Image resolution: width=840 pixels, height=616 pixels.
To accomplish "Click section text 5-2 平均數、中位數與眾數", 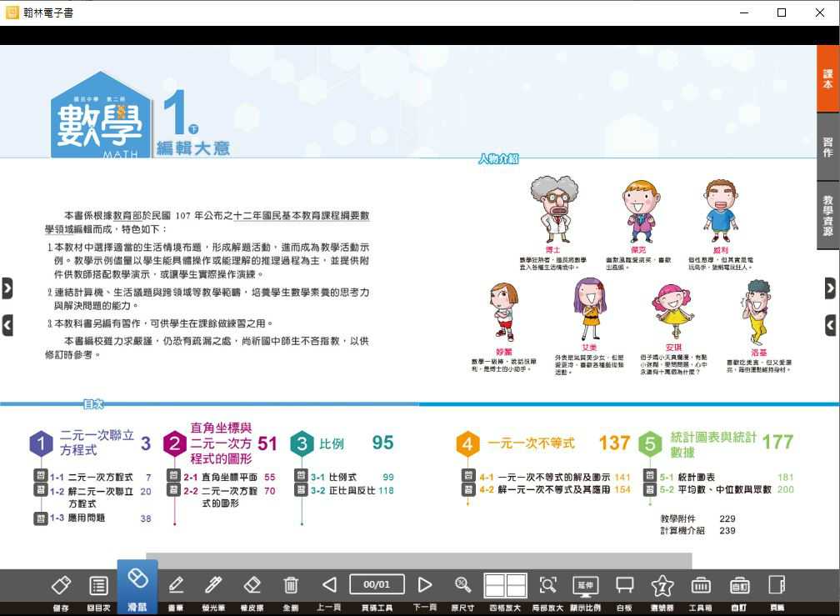I will tap(727, 489).
